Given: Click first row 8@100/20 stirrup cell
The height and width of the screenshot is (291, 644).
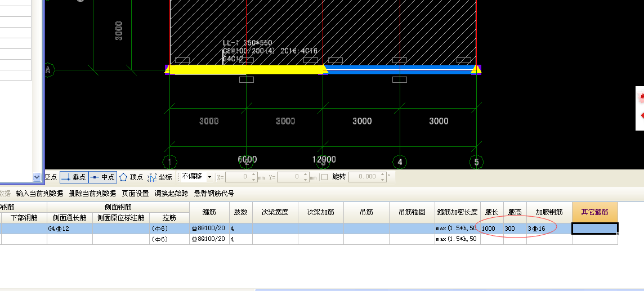Looking at the screenshot, I should 209,229.
